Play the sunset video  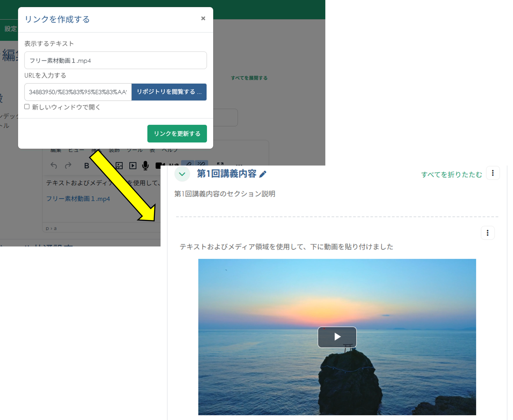tap(337, 337)
